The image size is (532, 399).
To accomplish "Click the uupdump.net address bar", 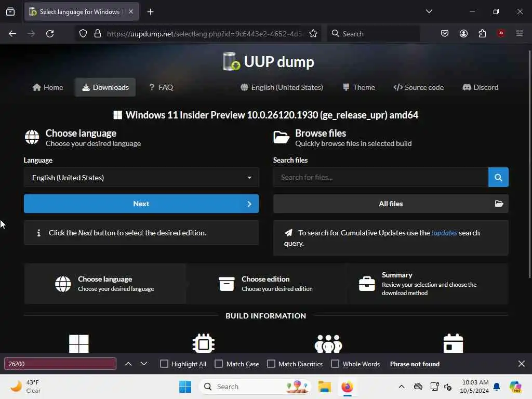I will [204, 34].
